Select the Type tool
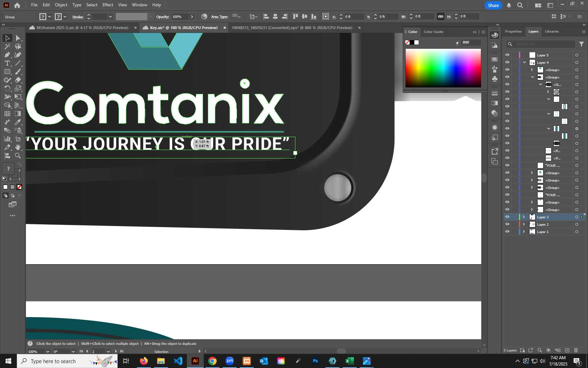This screenshot has width=588, height=368. [7, 63]
